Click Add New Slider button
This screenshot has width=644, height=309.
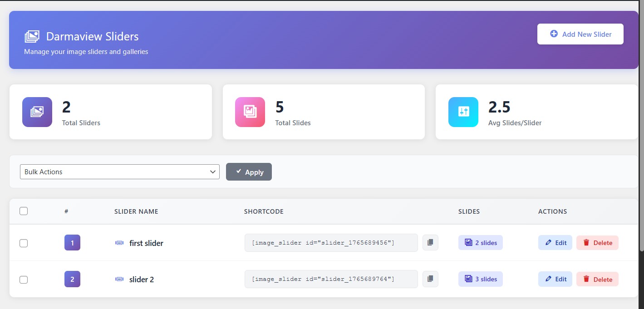pyautogui.click(x=580, y=34)
